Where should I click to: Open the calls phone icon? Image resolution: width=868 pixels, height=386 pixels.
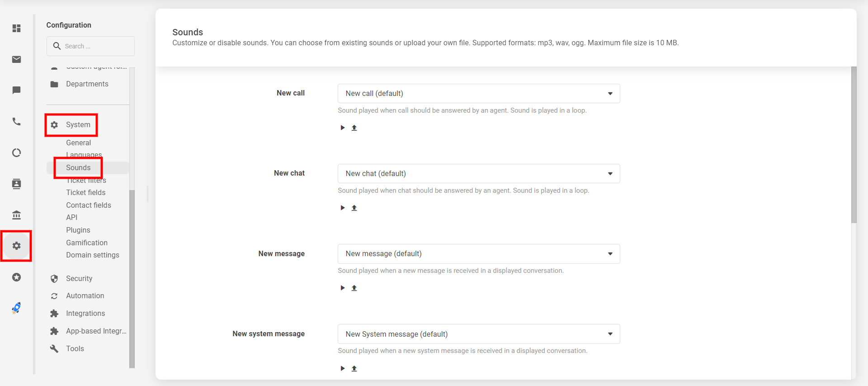coord(17,122)
